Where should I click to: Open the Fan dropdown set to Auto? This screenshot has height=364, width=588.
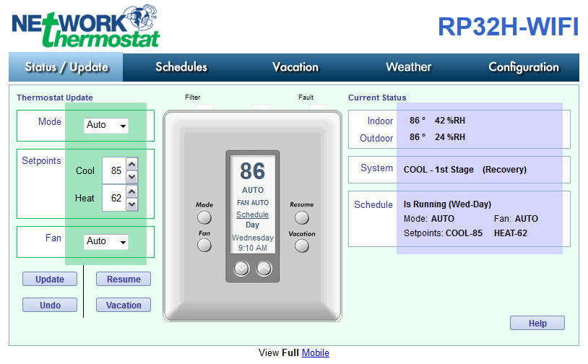tap(105, 241)
